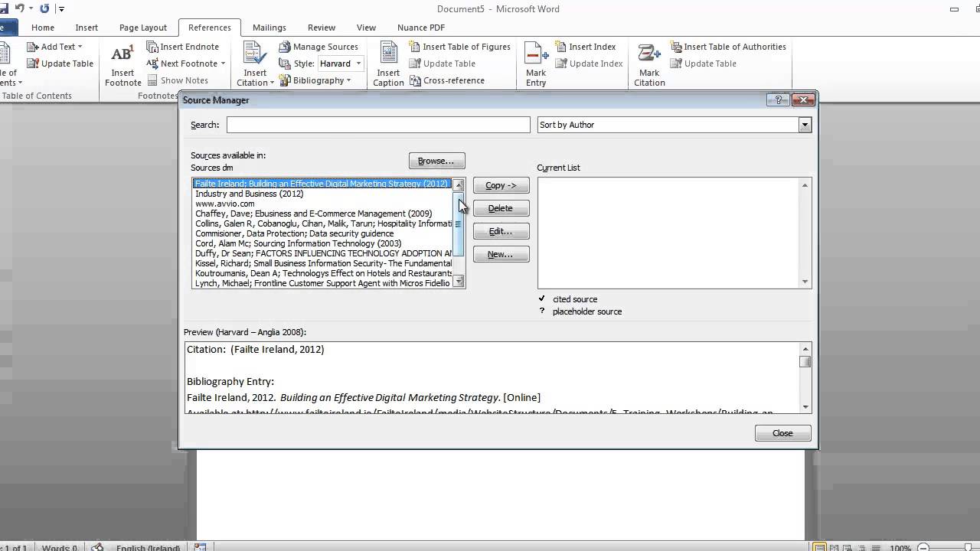
Task: Open the Customize Quick Access Toolbar arrow
Action: (x=61, y=9)
